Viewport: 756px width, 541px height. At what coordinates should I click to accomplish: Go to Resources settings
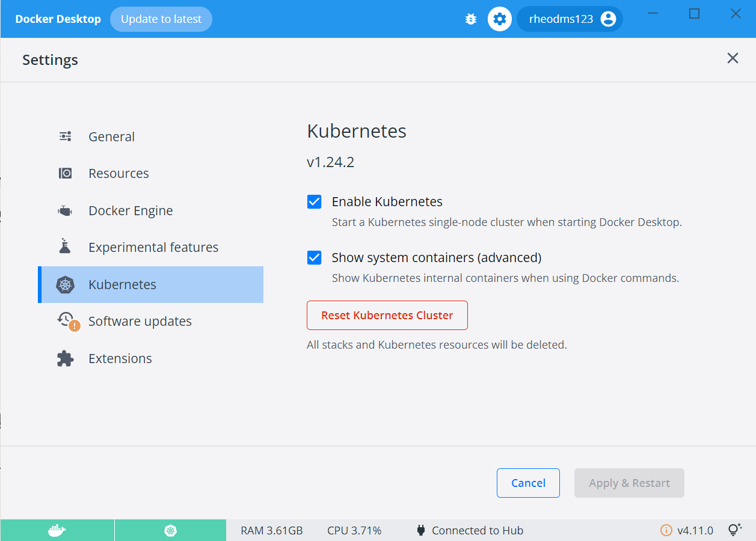[x=150, y=173]
